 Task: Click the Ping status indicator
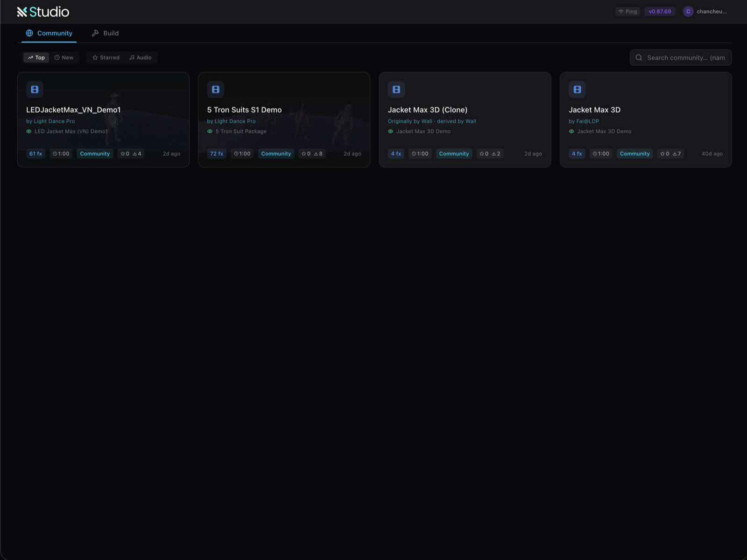627,12
